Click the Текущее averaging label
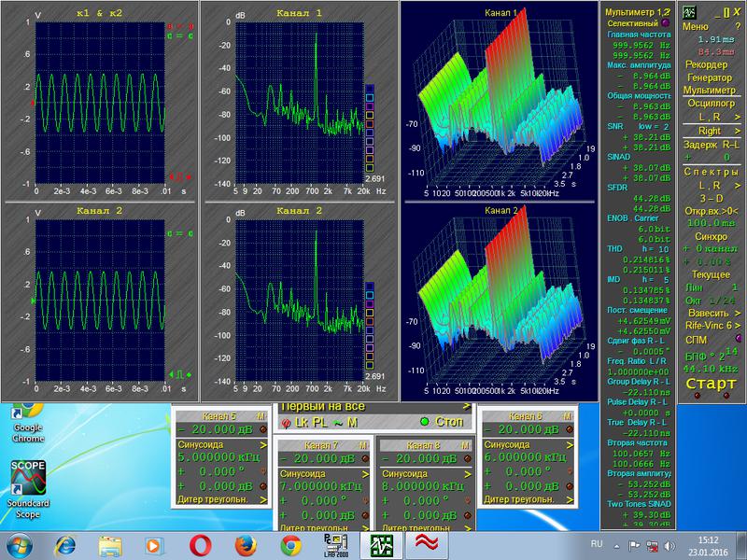 pos(711,274)
